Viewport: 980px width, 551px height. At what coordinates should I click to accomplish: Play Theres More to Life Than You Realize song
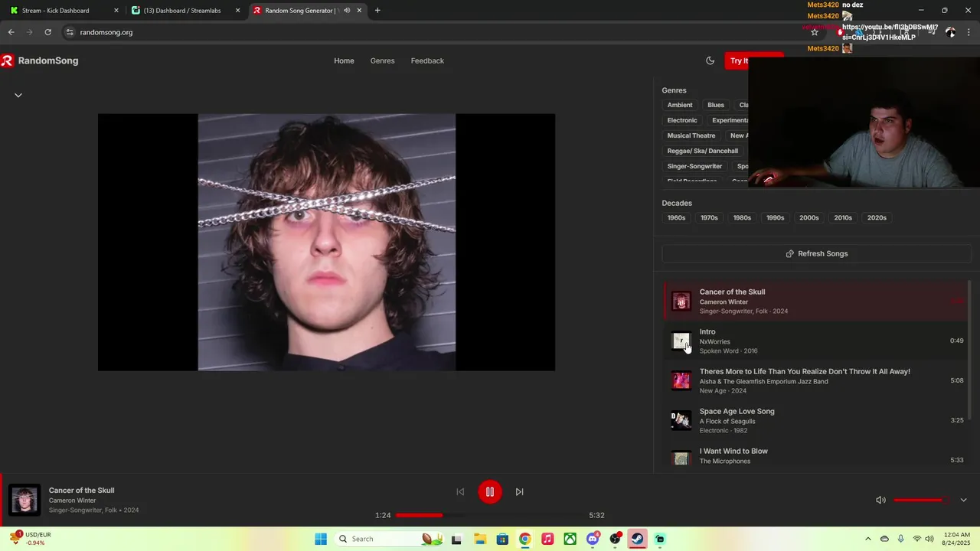click(816, 380)
